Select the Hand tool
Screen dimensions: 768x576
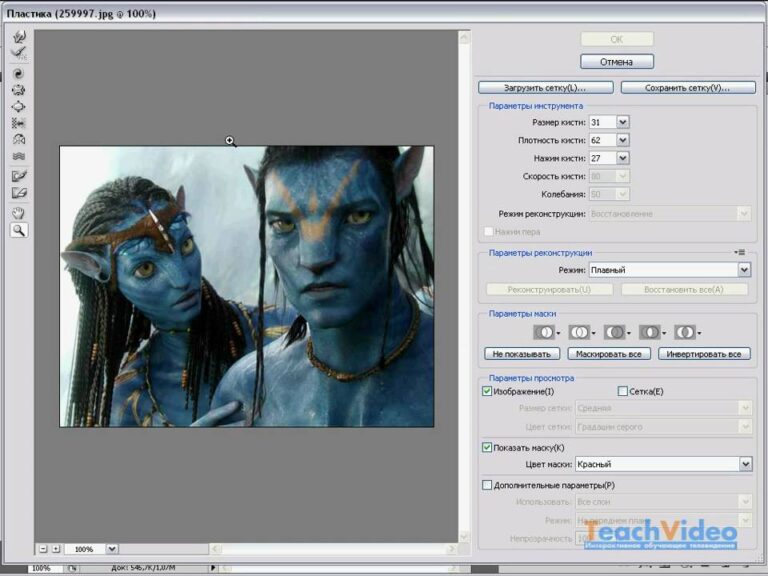19,213
